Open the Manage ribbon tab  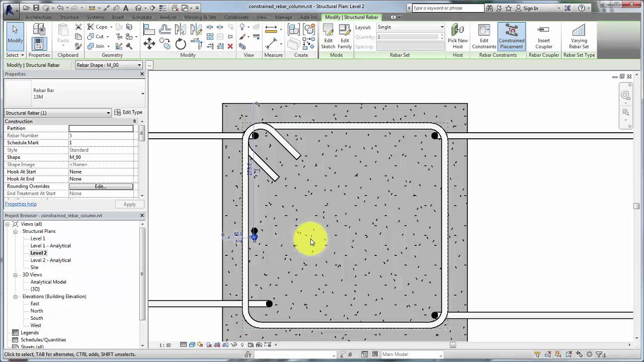click(x=283, y=17)
